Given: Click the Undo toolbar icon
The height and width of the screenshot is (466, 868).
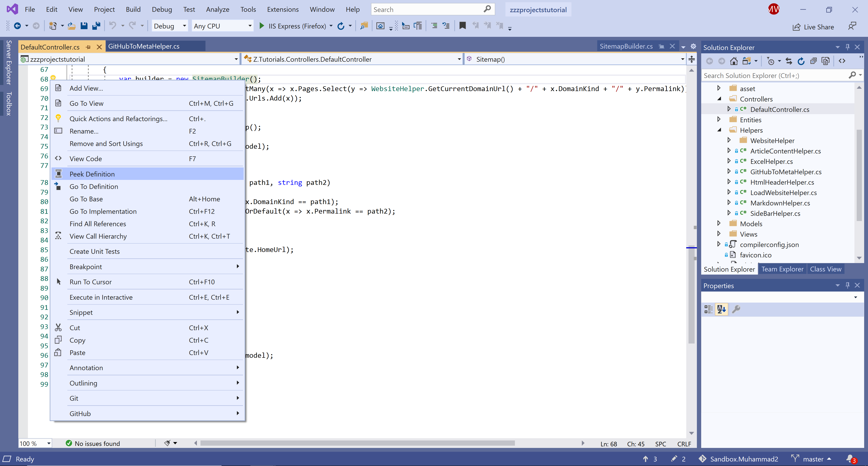Looking at the screenshot, I should coord(113,26).
